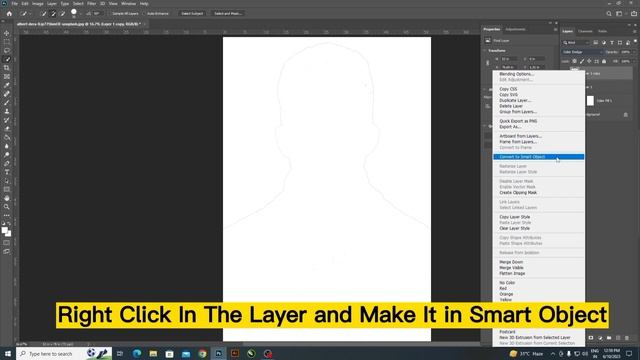
Task: Select the Spot Healing Brush tool
Action: click(x=7, y=94)
